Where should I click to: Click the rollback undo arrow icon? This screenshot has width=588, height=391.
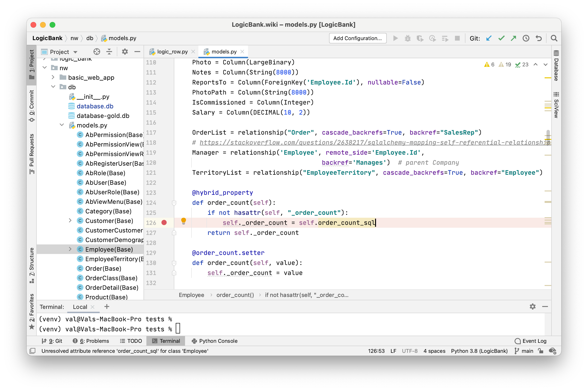[538, 38]
